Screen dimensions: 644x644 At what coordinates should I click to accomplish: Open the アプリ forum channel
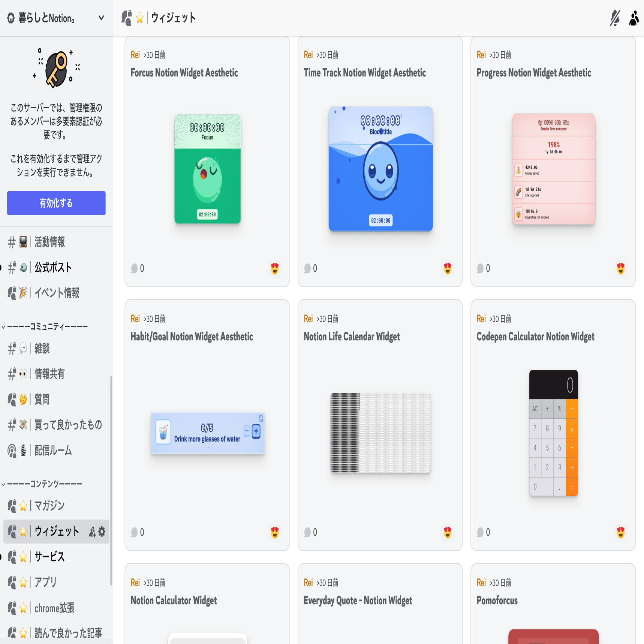tap(56, 583)
